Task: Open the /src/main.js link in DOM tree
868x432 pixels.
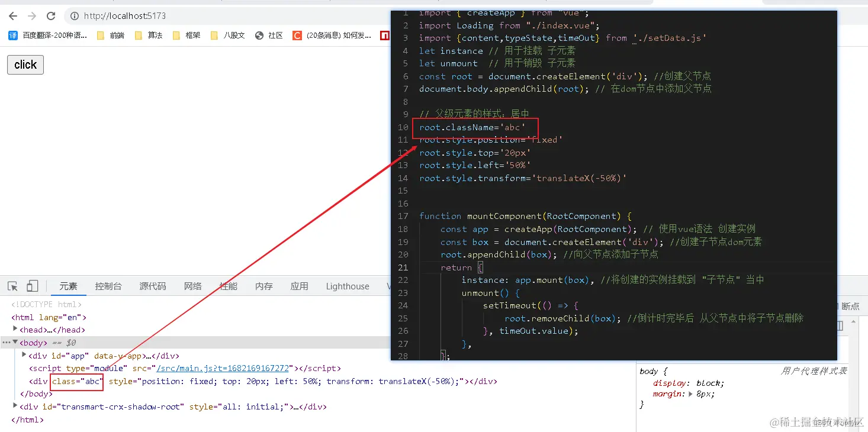Action: pos(223,369)
